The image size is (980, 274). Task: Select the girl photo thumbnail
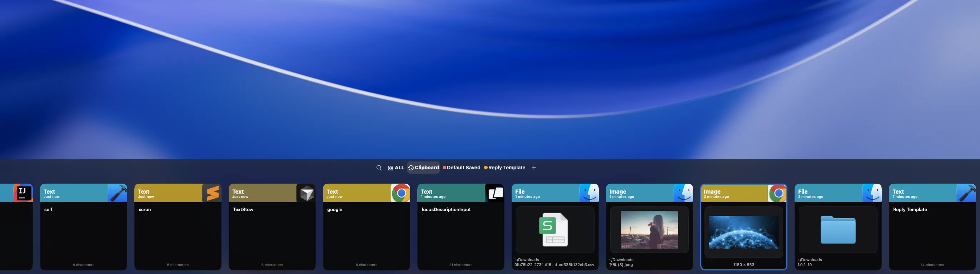click(x=650, y=230)
